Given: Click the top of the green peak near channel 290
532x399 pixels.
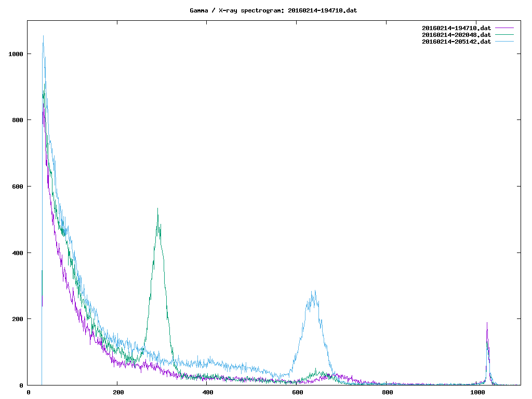Looking at the screenshot, I should [157, 209].
